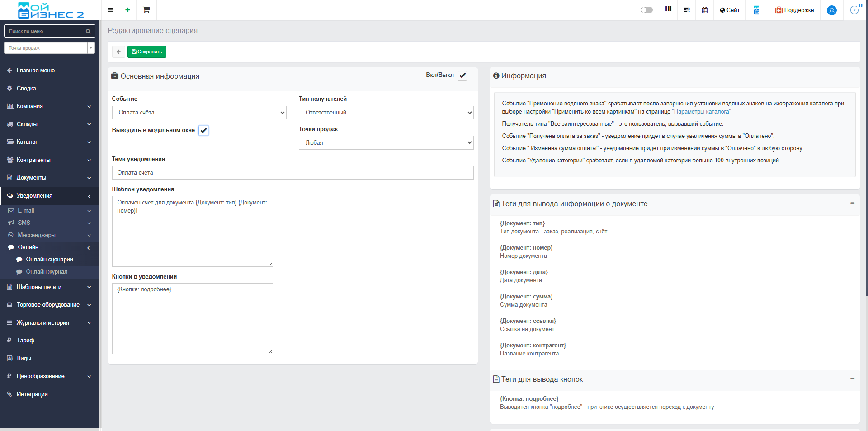Click the barcode scanner icon in top bar

[x=668, y=10]
